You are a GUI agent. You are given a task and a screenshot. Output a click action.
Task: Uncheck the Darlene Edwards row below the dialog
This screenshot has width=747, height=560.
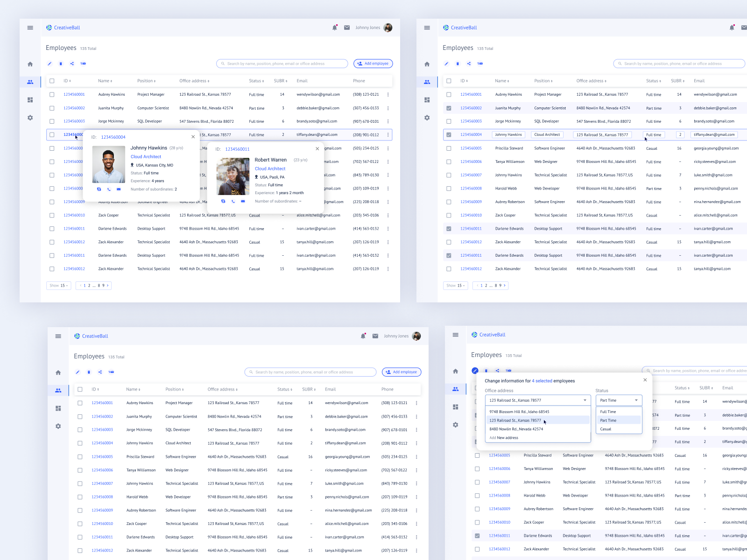coord(477,536)
